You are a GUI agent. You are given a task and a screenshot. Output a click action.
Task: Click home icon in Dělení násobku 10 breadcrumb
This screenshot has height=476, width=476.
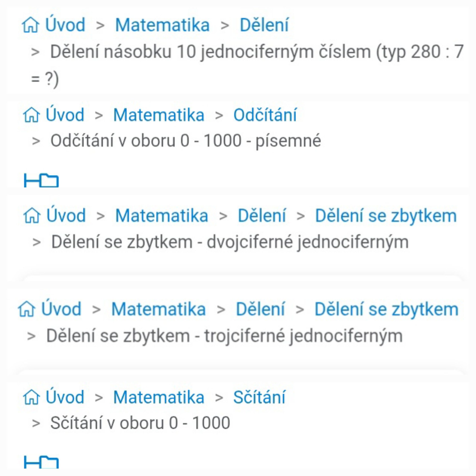point(30,25)
